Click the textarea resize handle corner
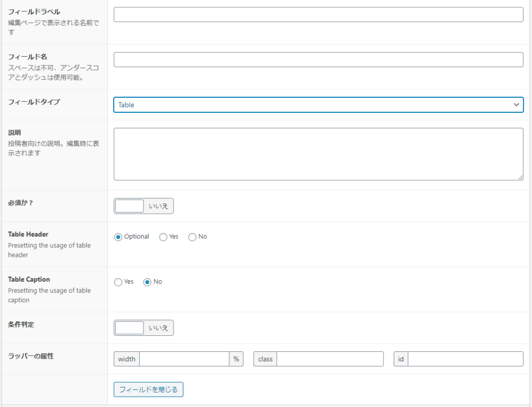Viewport: 532px width, 407px height. coord(522,178)
